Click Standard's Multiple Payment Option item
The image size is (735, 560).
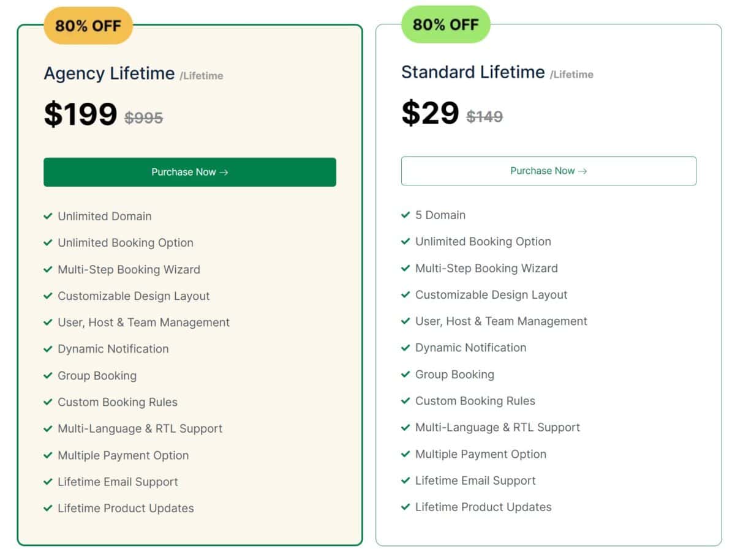point(481,454)
